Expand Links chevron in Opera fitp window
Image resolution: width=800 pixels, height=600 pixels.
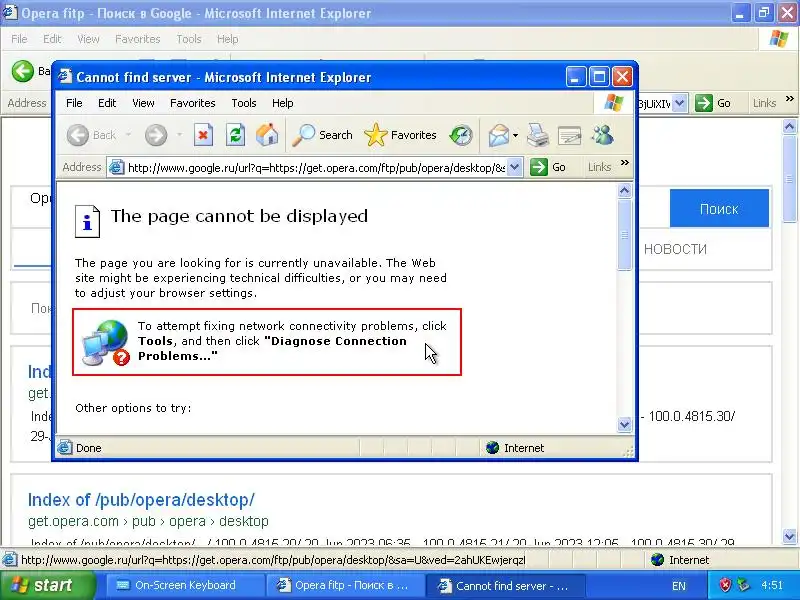[790, 99]
